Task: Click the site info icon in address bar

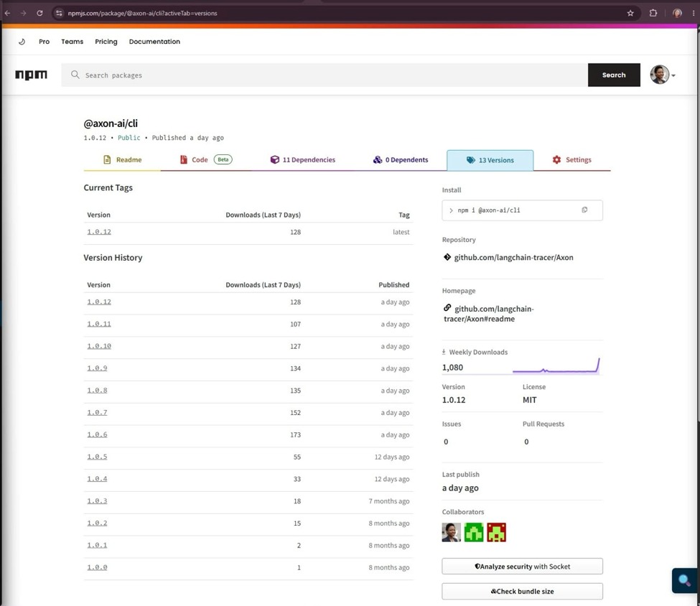Action: pyautogui.click(x=59, y=13)
